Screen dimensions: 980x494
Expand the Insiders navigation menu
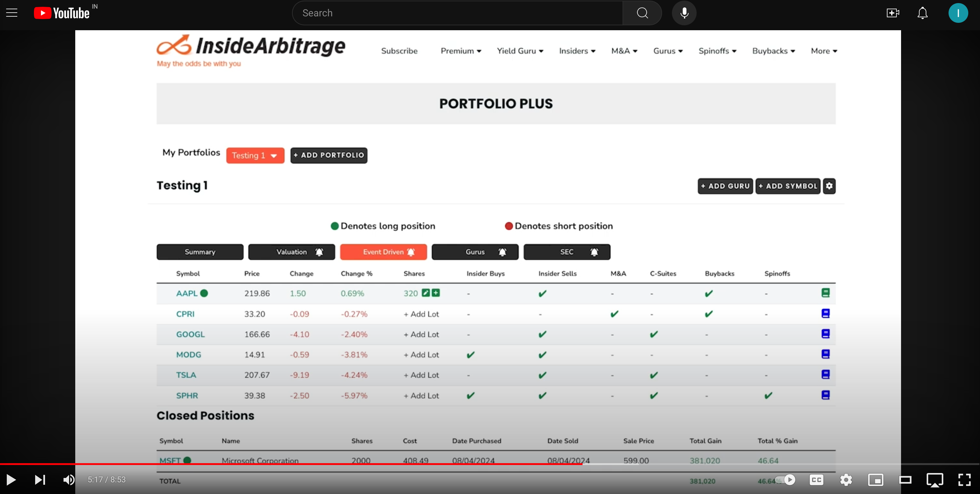coord(577,51)
